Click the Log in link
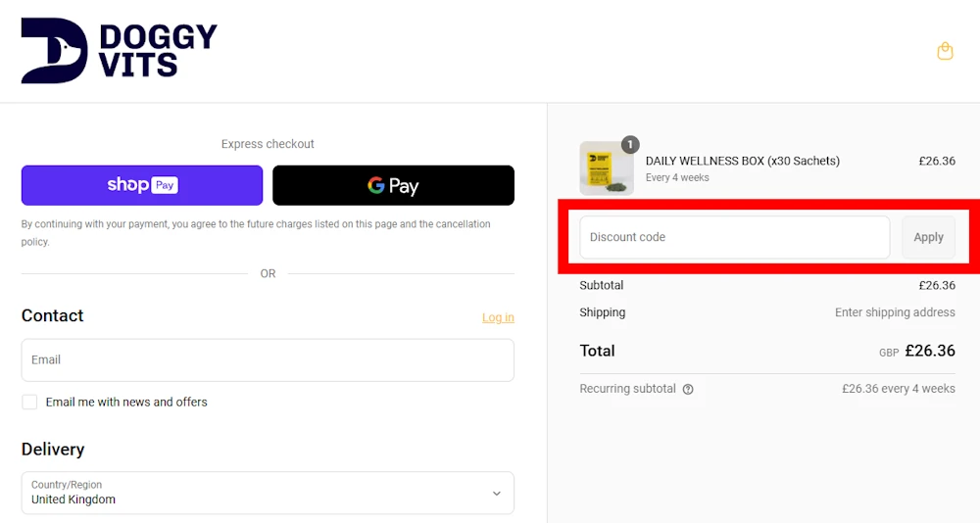 click(498, 317)
